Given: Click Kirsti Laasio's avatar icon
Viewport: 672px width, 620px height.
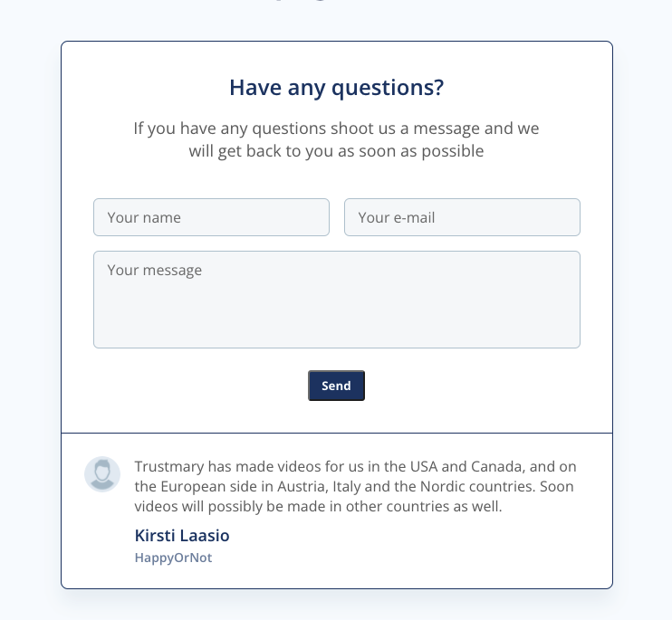Looking at the screenshot, I should 102,474.
